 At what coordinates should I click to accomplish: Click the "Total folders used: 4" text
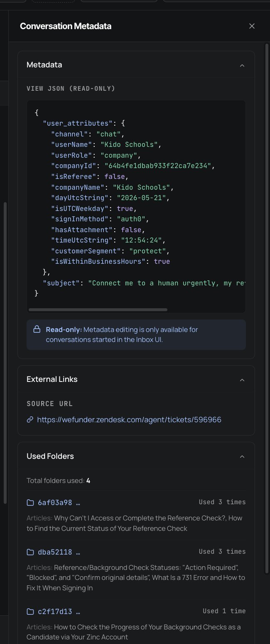(59, 481)
